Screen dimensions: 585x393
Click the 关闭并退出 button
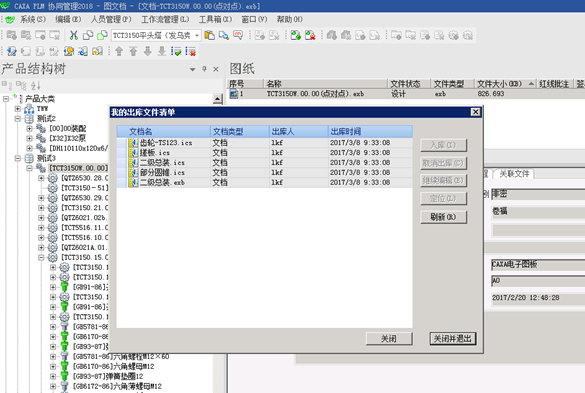point(453,339)
